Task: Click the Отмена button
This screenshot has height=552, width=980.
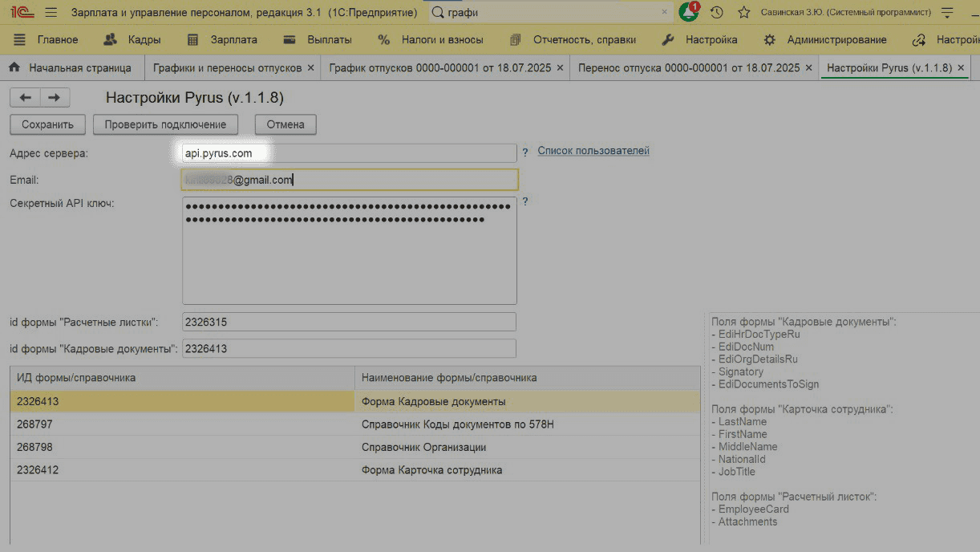Action: pos(285,124)
